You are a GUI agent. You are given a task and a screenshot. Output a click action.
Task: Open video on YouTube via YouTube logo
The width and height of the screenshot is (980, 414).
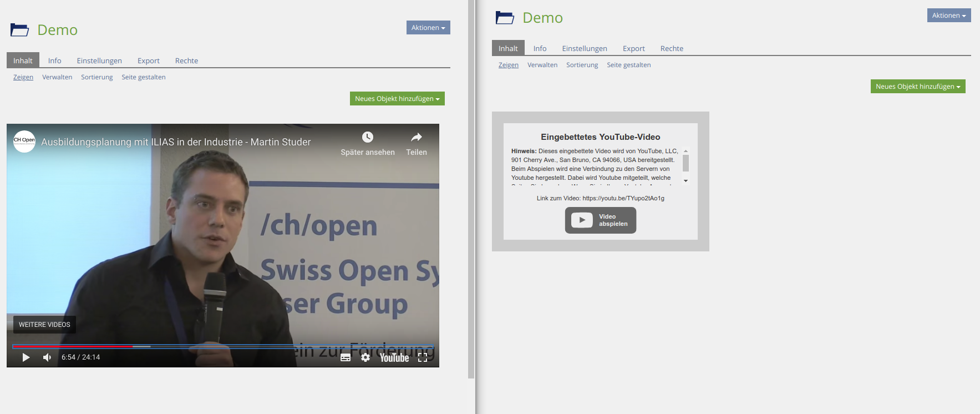coord(394,357)
